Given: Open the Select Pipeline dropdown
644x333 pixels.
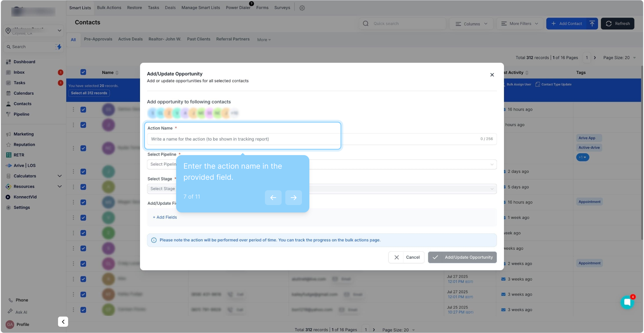Looking at the screenshot, I should (x=401, y=164).
